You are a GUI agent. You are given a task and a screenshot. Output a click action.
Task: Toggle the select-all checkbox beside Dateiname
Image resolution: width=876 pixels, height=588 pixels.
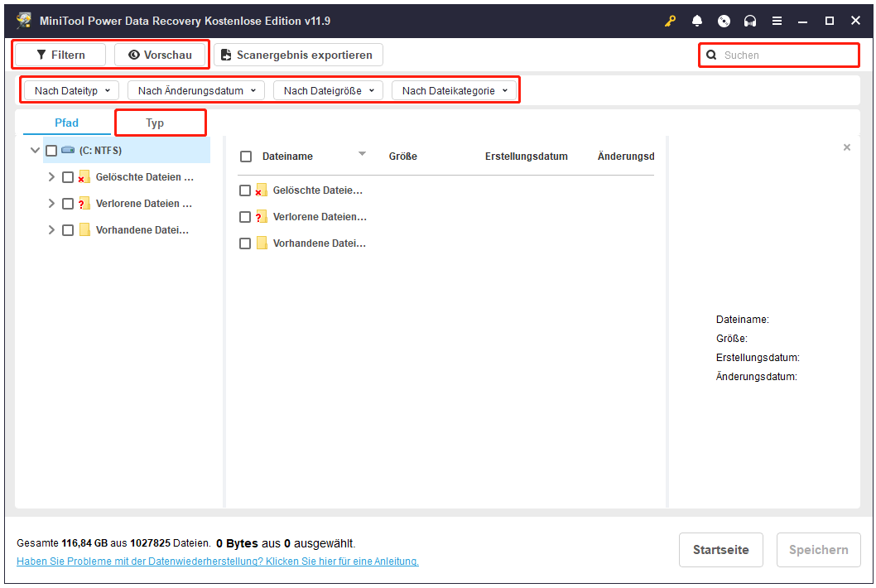pos(246,157)
